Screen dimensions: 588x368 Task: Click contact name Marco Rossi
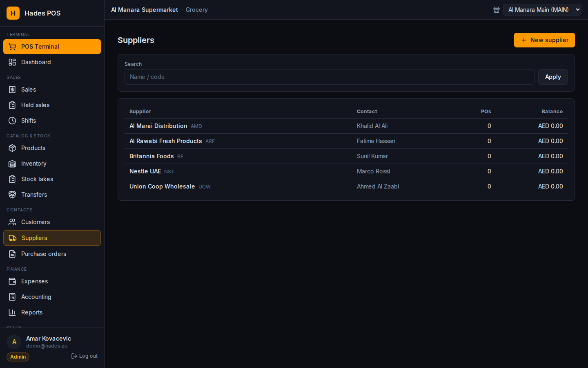coord(373,171)
